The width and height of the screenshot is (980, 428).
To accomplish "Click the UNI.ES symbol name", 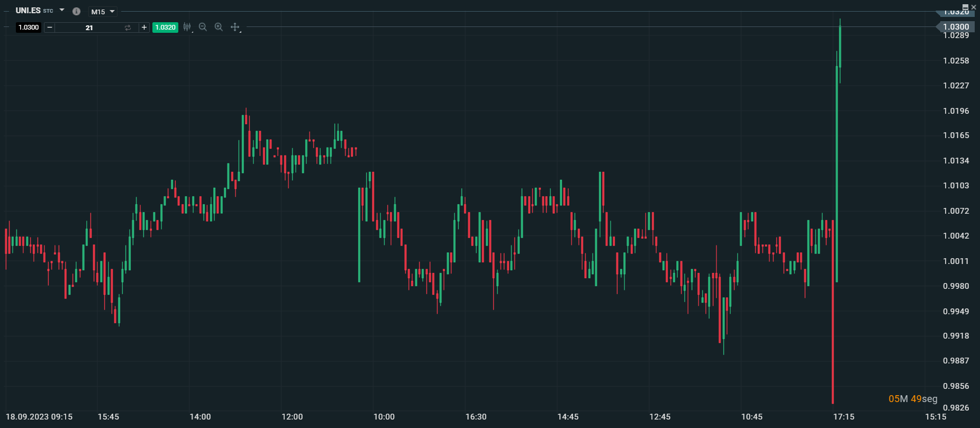I will [28, 11].
